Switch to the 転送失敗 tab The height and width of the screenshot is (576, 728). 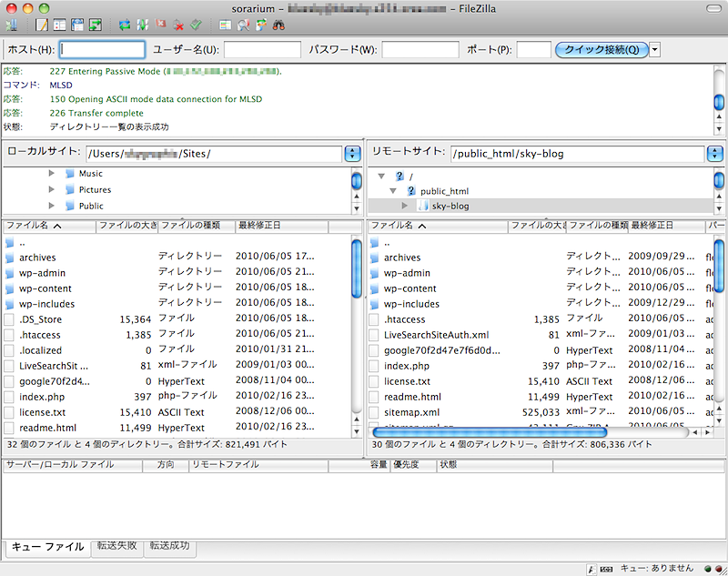(x=117, y=546)
